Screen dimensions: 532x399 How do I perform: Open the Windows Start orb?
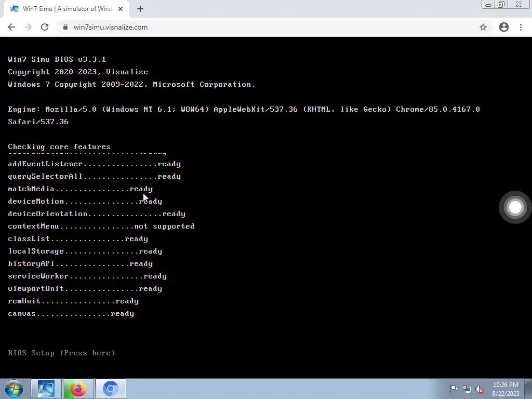point(14,389)
